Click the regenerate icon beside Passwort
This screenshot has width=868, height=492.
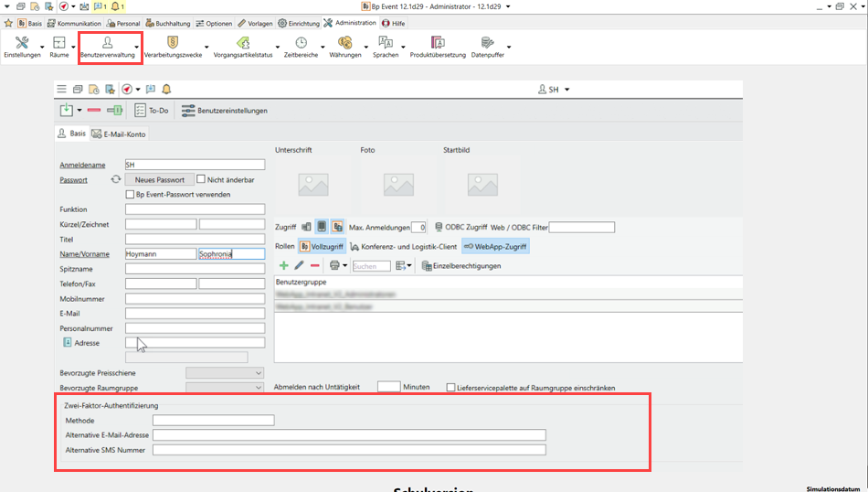pyautogui.click(x=116, y=180)
